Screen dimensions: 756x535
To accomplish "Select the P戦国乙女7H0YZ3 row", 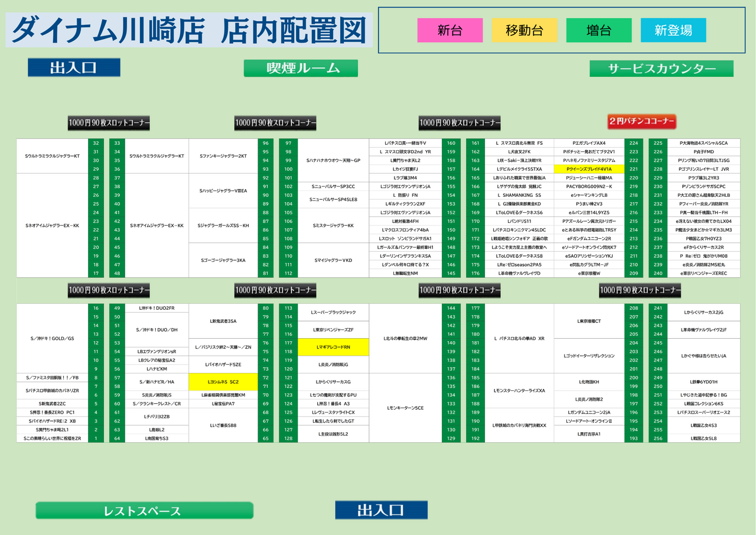I will pyautogui.click(x=705, y=238).
